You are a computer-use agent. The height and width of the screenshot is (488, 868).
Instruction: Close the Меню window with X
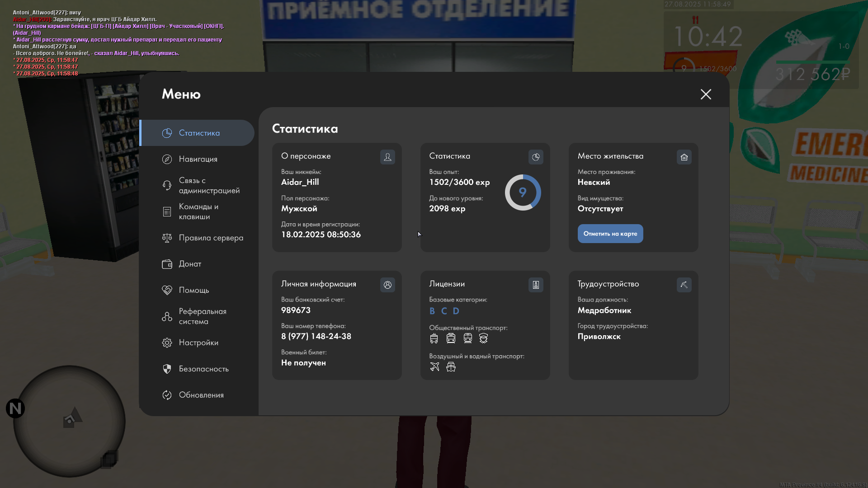pyautogui.click(x=706, y=94)
